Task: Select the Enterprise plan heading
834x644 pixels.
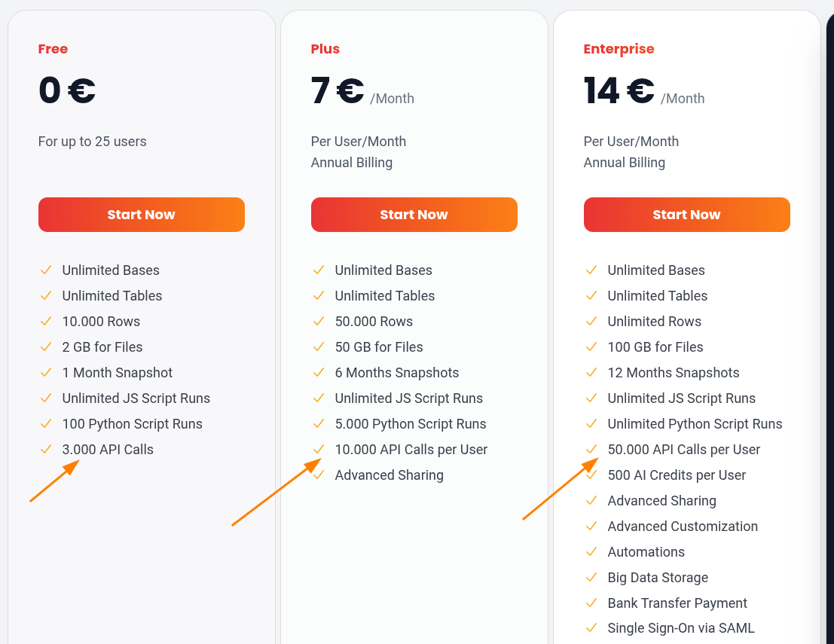Action: coord(619,49)
